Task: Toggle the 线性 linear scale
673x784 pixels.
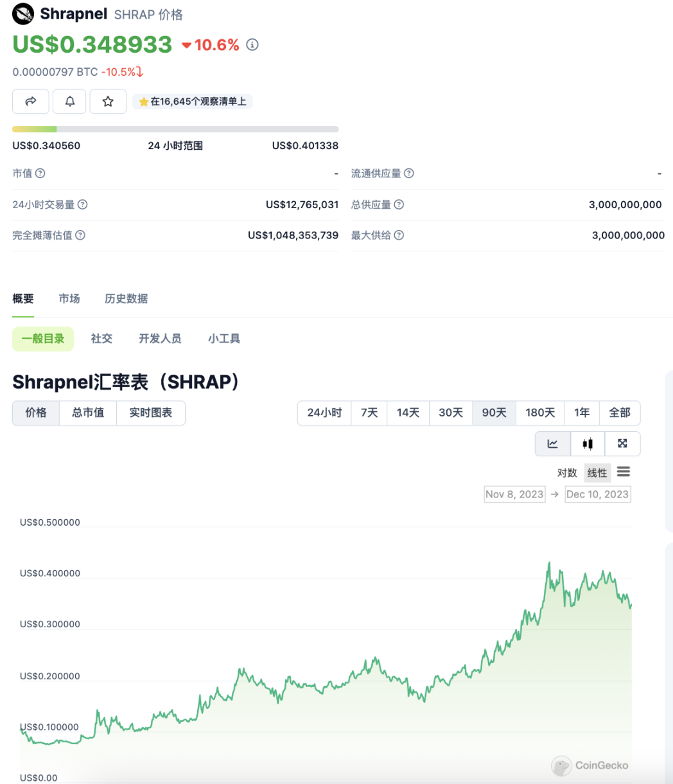Action: point(597,473)
